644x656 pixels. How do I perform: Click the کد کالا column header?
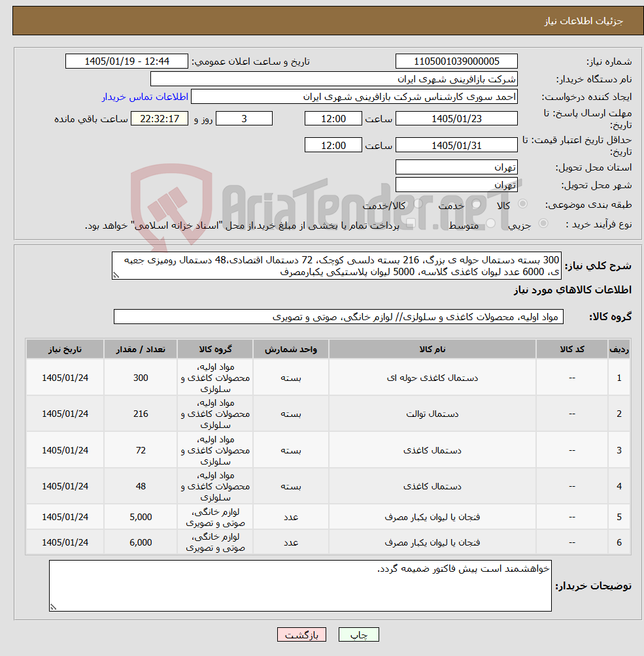pyautogui.click(x=572, y=350)
